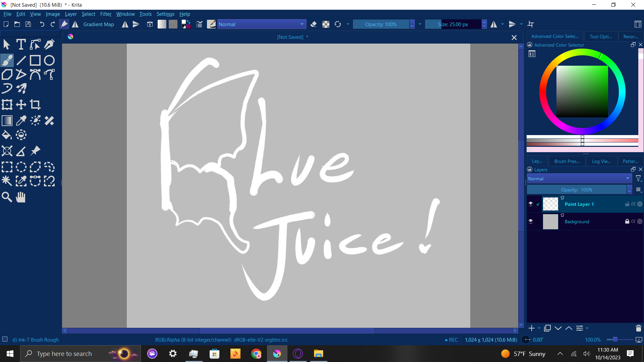Delete layer with the trash icon
This screenshot has height=362, width=644.
pos(638,328)
